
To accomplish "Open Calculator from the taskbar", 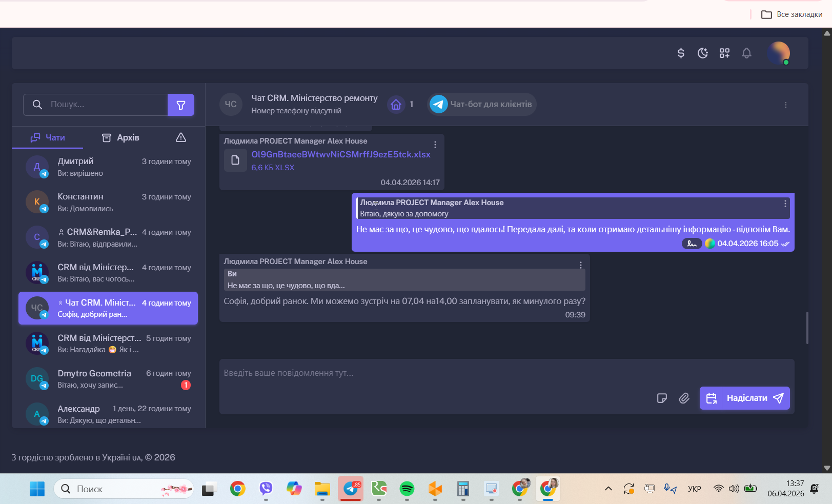I will [x=463, y=489].
